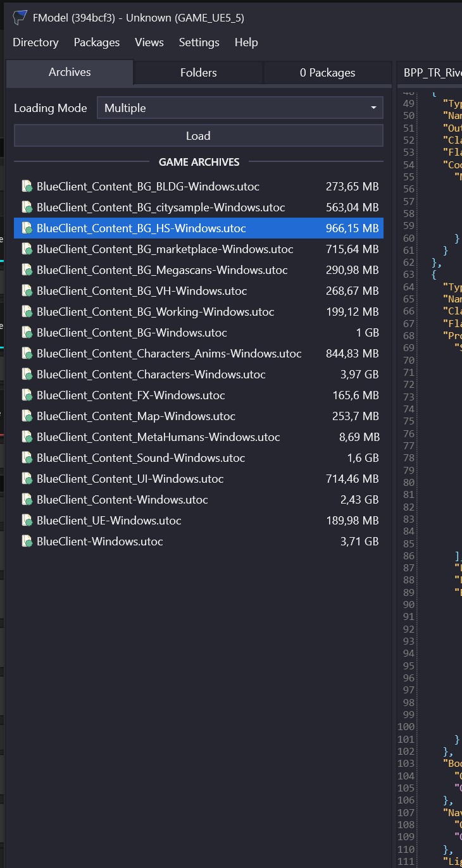462x868 pixels.
Task: Click line number 86 in code editor
Action: [408, 556]
